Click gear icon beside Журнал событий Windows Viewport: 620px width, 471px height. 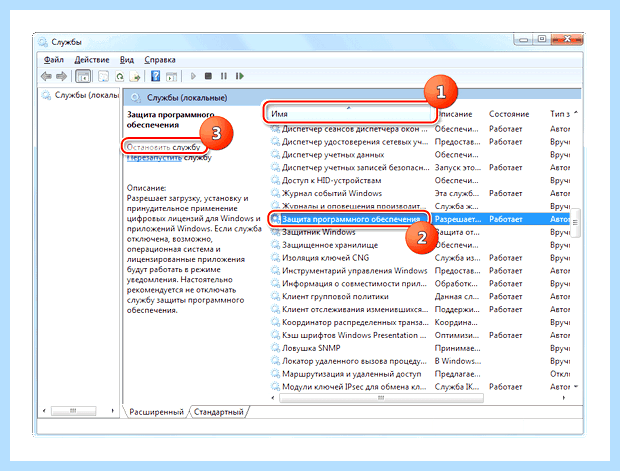(x=275, y=193)
